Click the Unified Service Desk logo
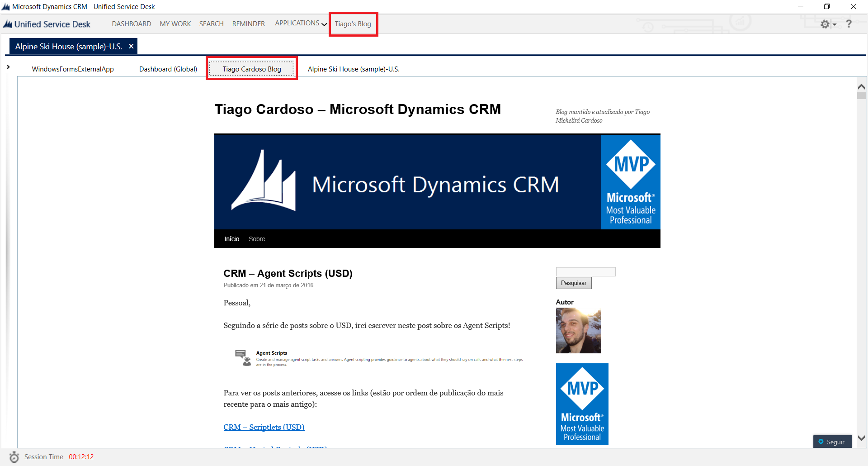Screen dimensions: 868x466 (x=47, y=24)
